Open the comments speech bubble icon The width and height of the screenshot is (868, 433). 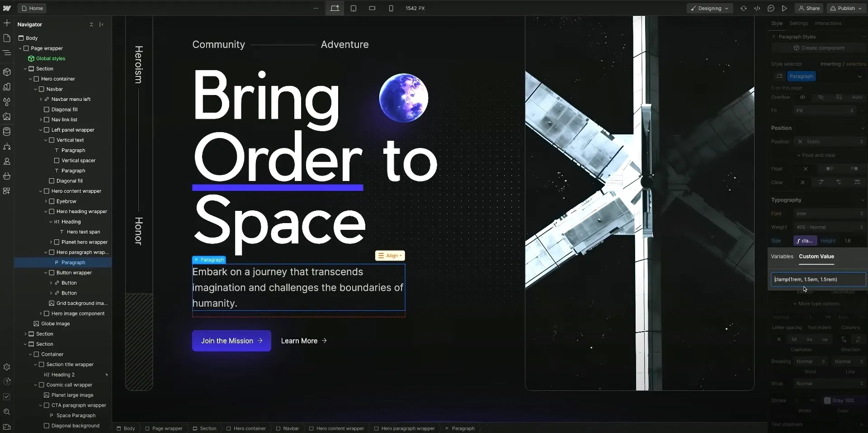(x=771, y=8)
